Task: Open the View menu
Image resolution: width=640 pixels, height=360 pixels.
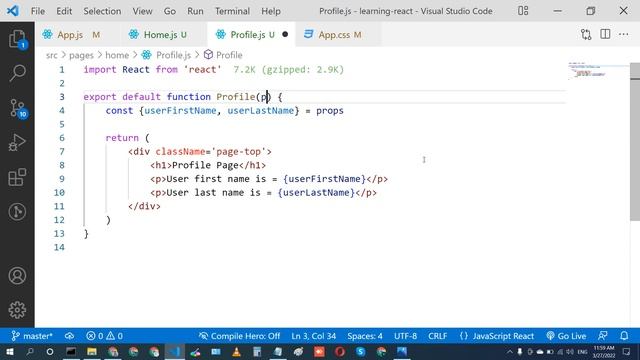Action: pos(142,11)
